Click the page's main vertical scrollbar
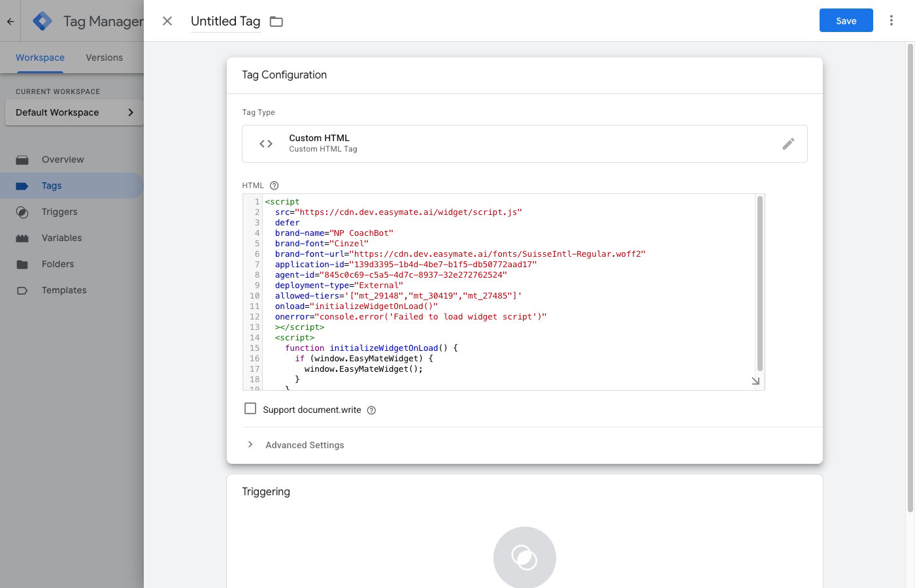915x588 pixels. point(910,278)
